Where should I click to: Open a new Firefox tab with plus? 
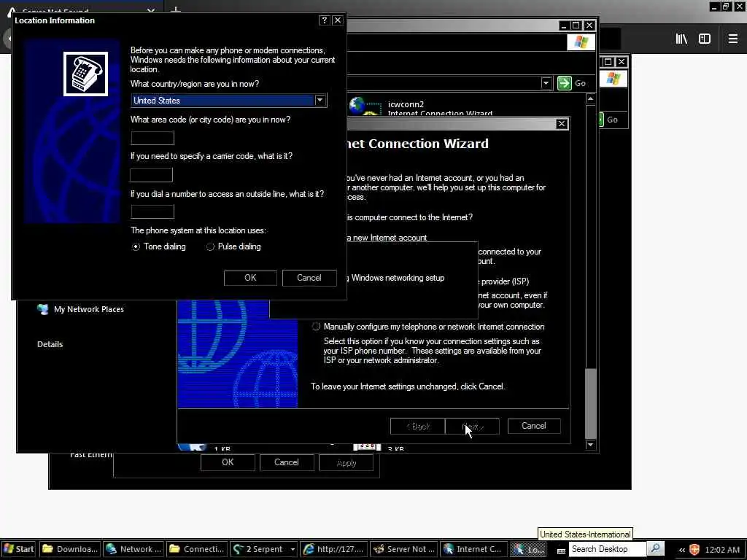176,9
